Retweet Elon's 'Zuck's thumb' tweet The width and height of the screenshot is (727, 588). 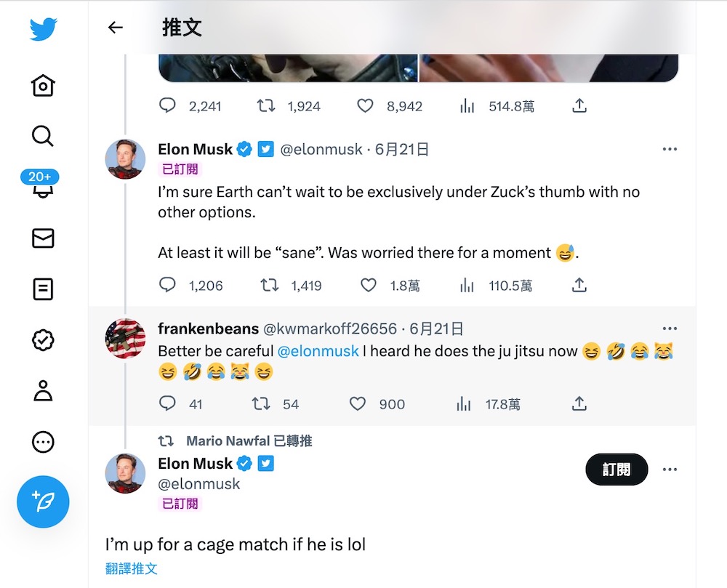[x=270, y=286]
